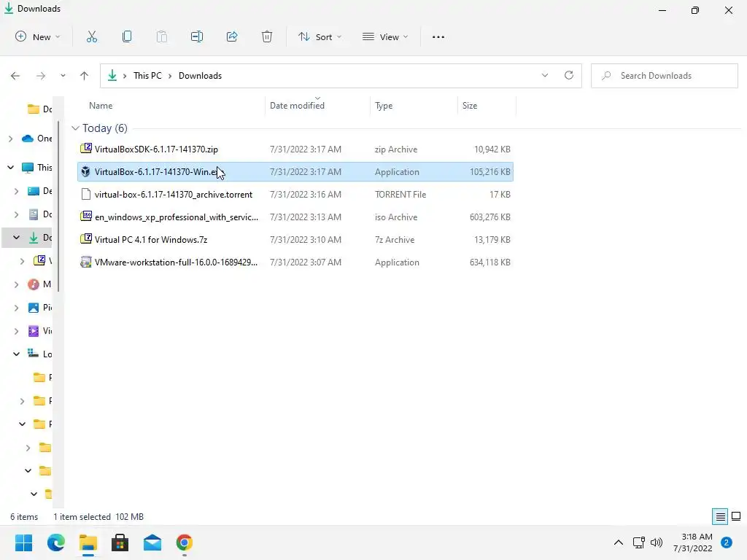Click the Virtual PC 7z archive icon
This screenshot has width=747, height=560.
pos(86,239)
